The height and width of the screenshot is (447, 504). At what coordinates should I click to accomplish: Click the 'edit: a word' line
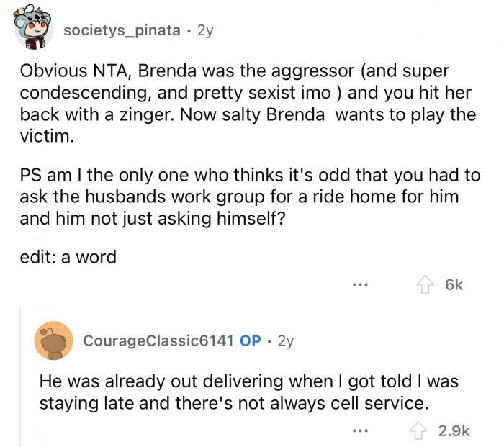(68, 257)
